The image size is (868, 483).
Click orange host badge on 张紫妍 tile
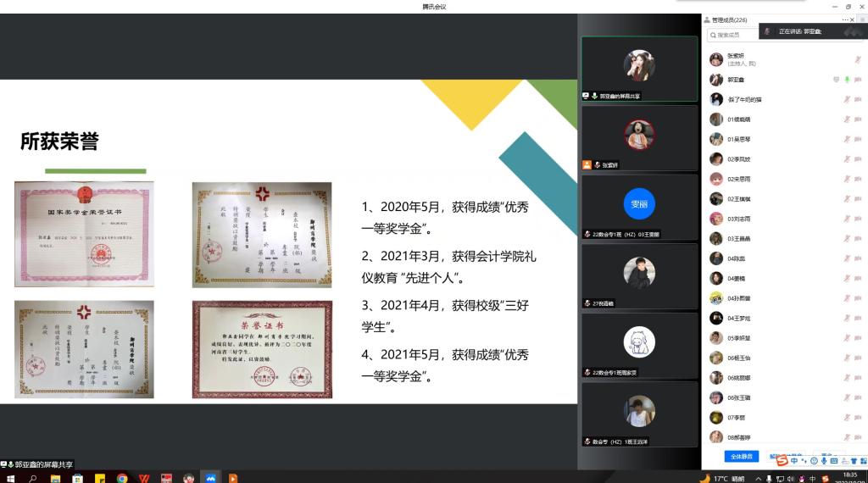tap(587, 165)
